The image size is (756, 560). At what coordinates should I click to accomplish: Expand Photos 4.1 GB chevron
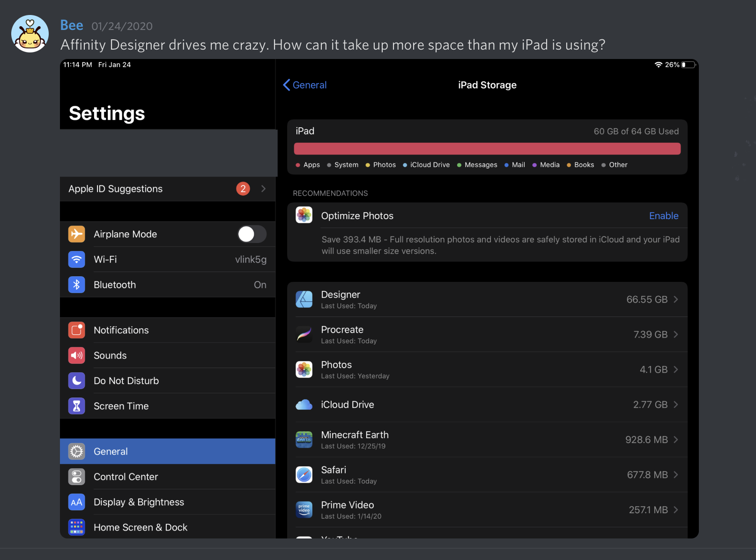[x=676, y=369]
